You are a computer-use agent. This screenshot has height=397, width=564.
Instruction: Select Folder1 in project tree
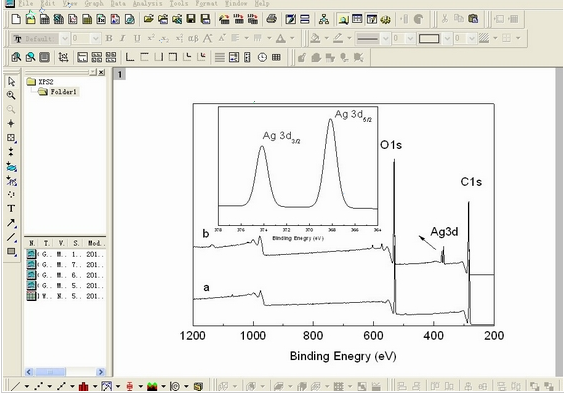63,92
